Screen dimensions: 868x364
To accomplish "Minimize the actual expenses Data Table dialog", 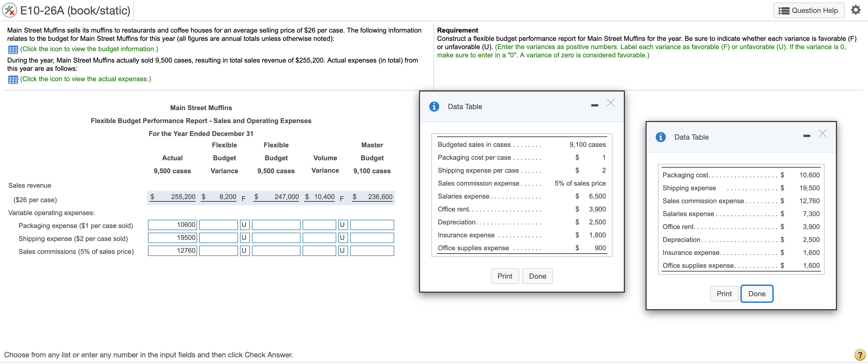I will (806, 136).
